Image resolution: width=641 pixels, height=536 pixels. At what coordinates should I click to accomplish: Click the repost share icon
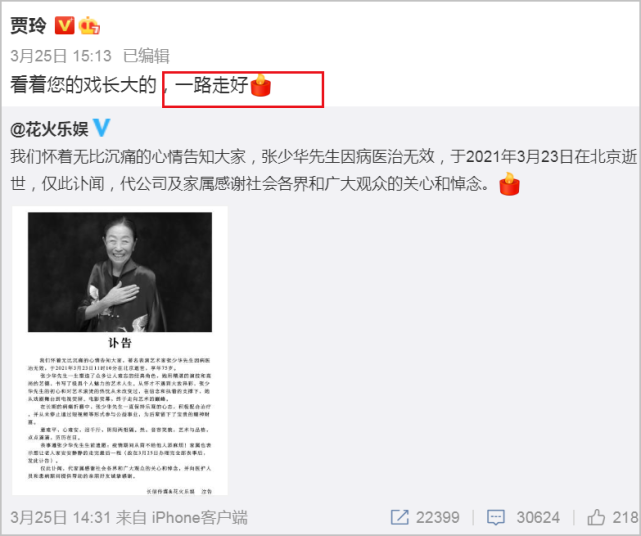pos(399,517)
